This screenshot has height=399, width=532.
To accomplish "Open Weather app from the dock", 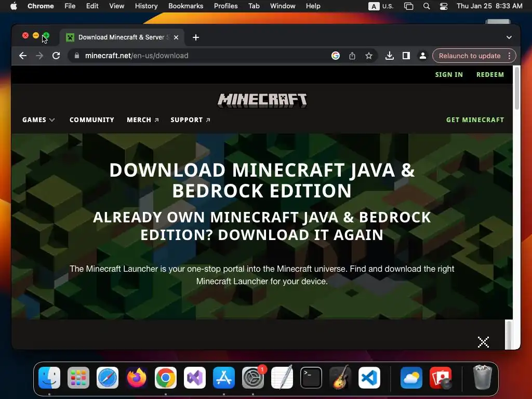I will (411, 378).
